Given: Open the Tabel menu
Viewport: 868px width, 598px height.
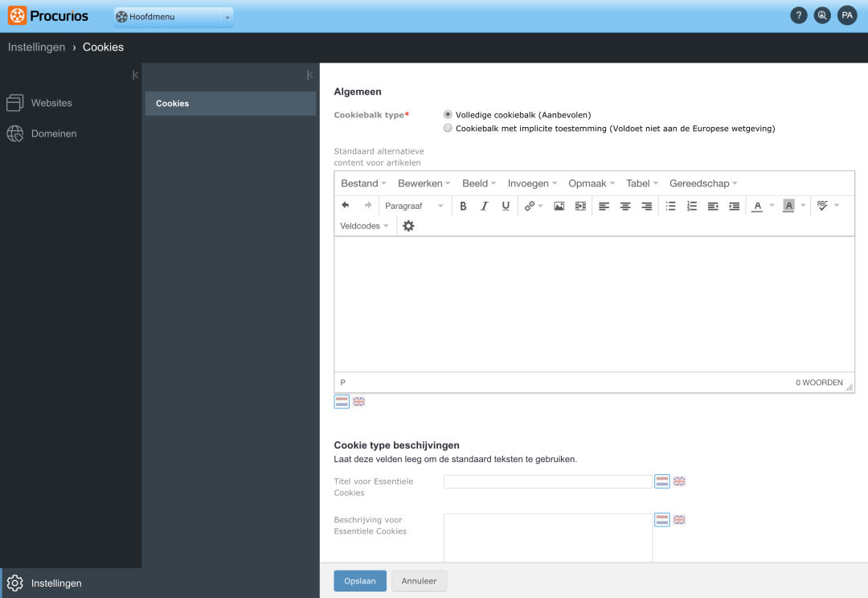Looking at the screenshot, I should pos(642,183).
